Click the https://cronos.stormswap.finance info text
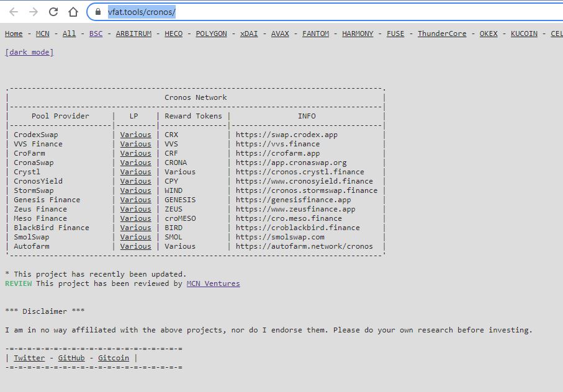 (307, 190)
